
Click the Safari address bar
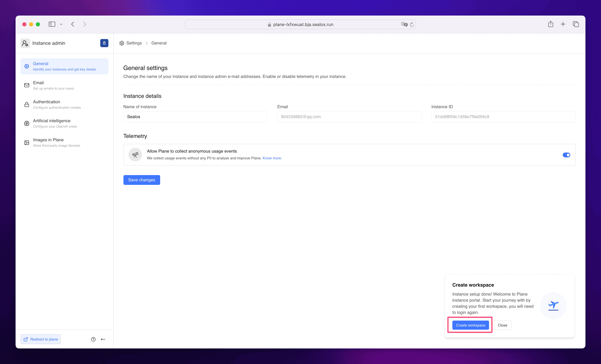[x=300, y=24]
